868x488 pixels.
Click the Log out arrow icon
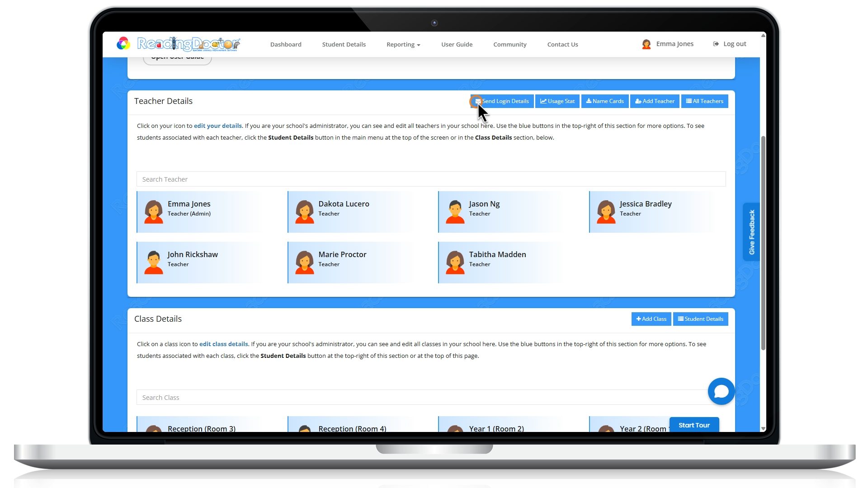coord(716,44)
